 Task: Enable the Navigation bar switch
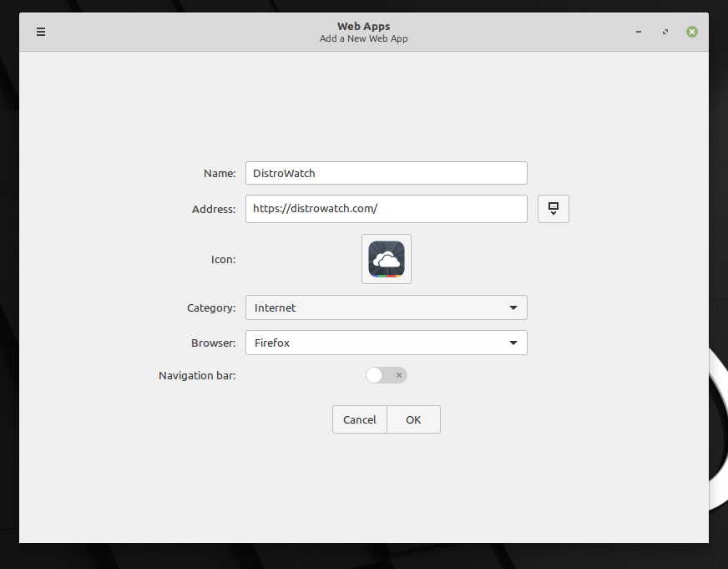pyautogui.click(x=387, y=375)
